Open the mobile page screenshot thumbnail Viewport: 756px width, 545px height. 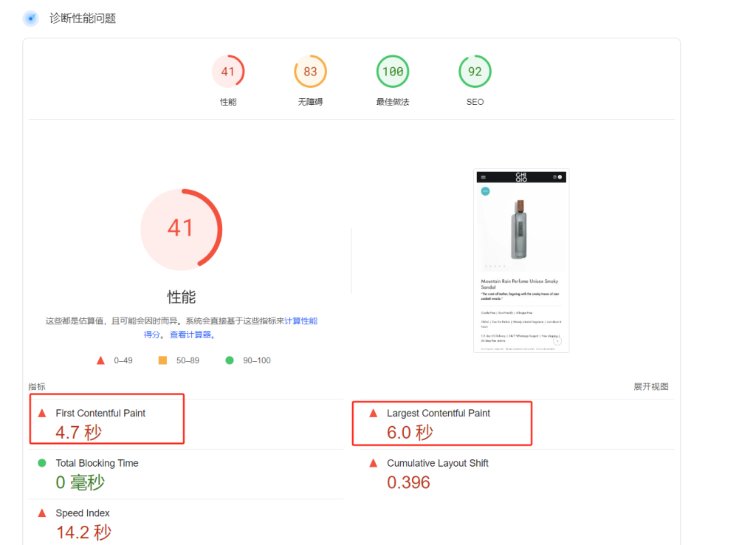click(x=521, y=261)
